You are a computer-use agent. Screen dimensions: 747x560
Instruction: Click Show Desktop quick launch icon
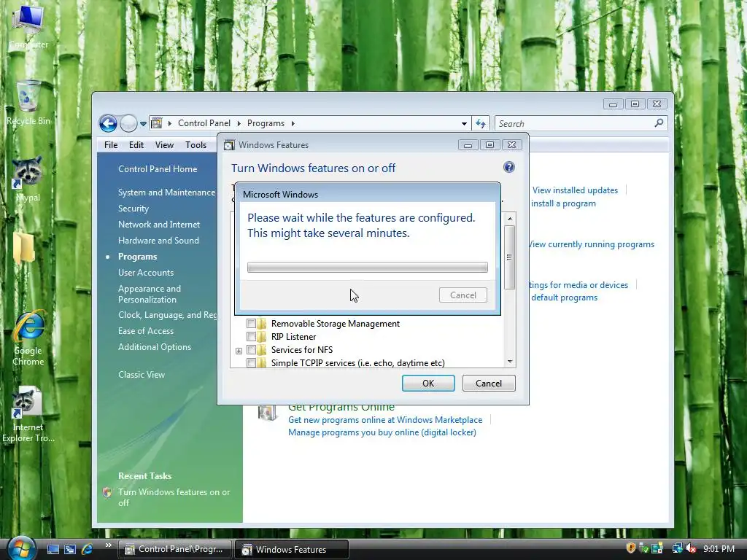point(53,549)
